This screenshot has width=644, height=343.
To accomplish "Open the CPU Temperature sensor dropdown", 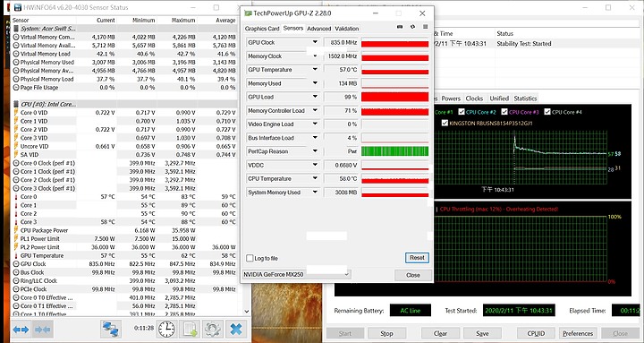I will (315, 178).
